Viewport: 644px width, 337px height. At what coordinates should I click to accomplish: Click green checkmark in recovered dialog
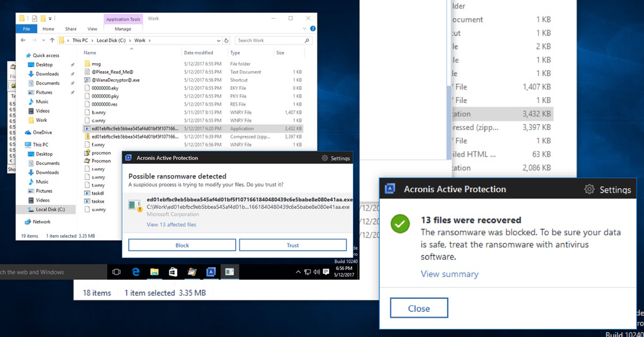400,224
